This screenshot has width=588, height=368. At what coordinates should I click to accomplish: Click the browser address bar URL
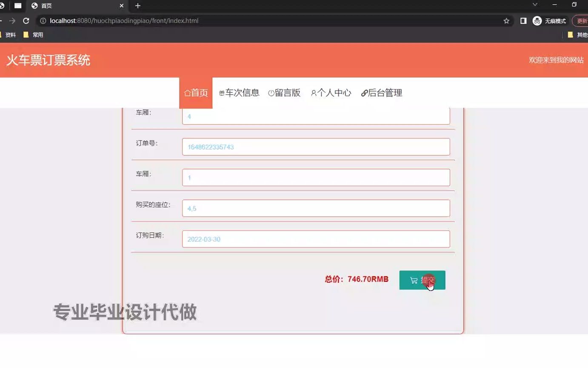coord(124,21)
